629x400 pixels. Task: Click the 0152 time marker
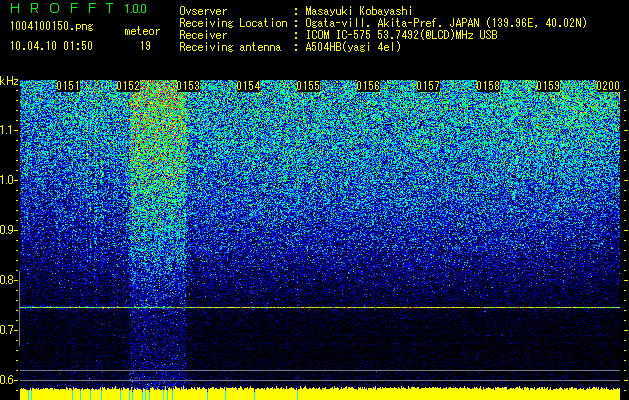[x=128, y=86]
